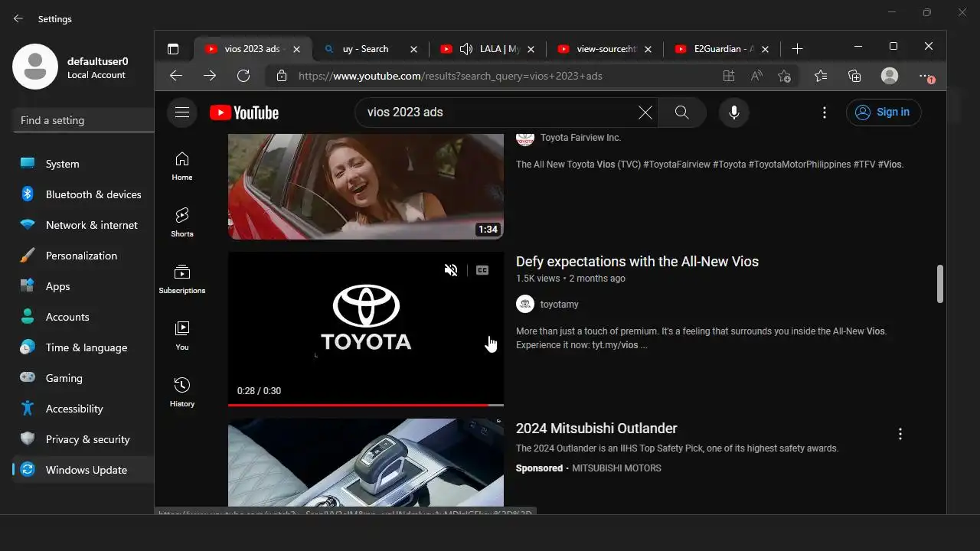The height and width of the screenshot is (551, 980).
Task: Unmute the Toyota video preview
Action: [x=451, y=270]
